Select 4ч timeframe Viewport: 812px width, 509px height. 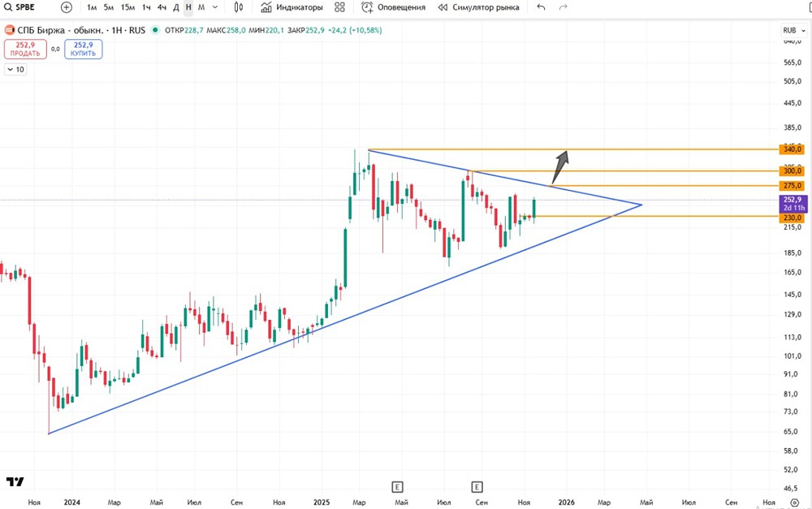pyautogui.click(x=162, y=7)
